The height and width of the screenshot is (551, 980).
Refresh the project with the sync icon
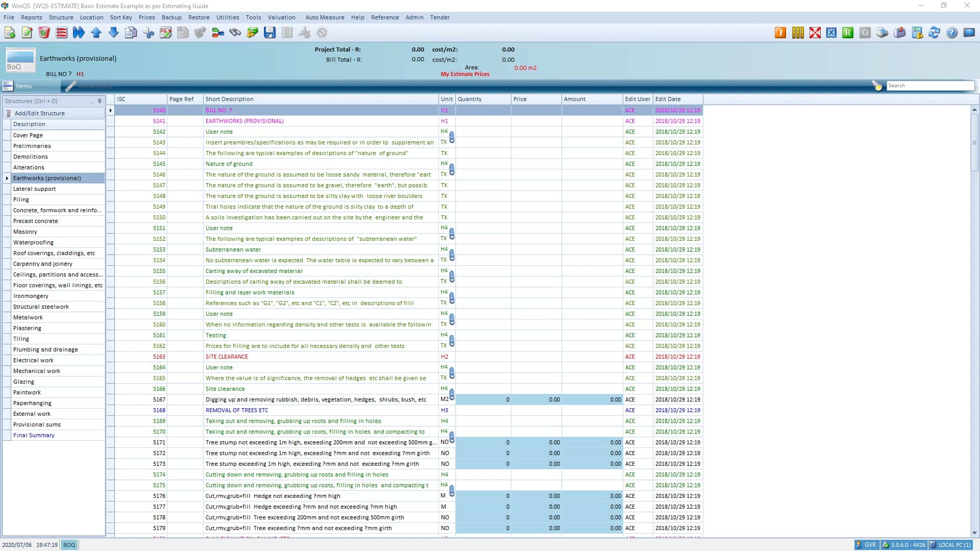[934, 32]
